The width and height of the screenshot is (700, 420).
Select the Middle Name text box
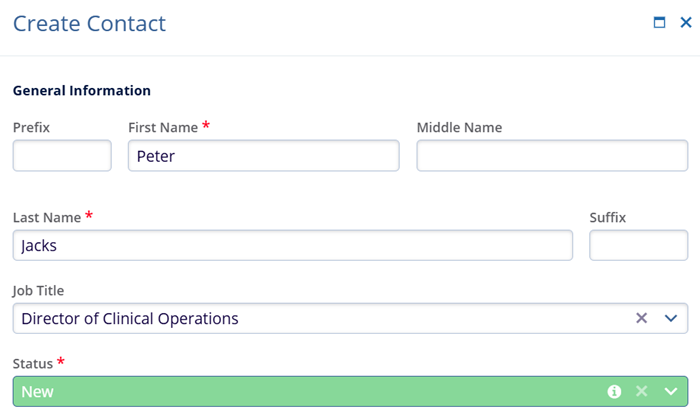[552, 156]
